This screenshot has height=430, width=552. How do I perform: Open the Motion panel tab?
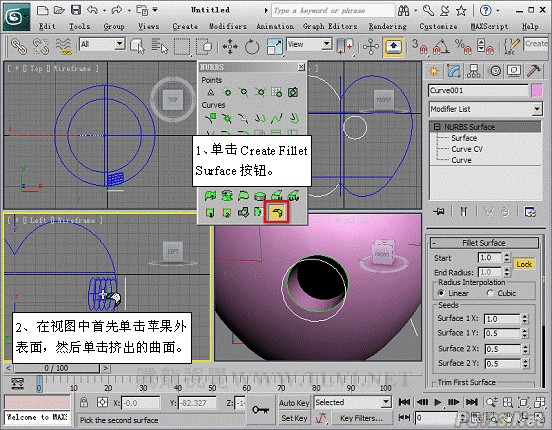(495, 71)
